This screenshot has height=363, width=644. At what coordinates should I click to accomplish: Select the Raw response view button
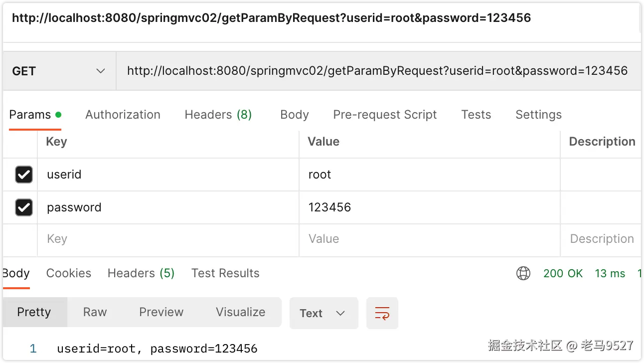[95, 312]
